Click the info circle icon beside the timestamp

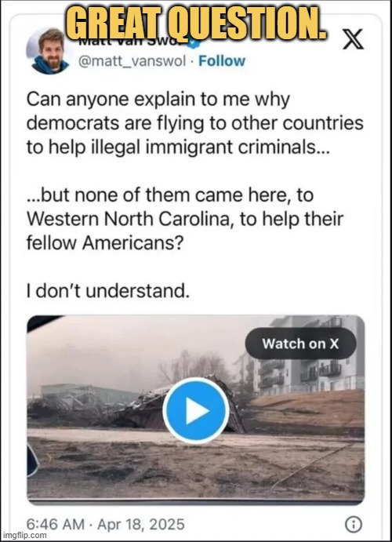tap(354, 525)
